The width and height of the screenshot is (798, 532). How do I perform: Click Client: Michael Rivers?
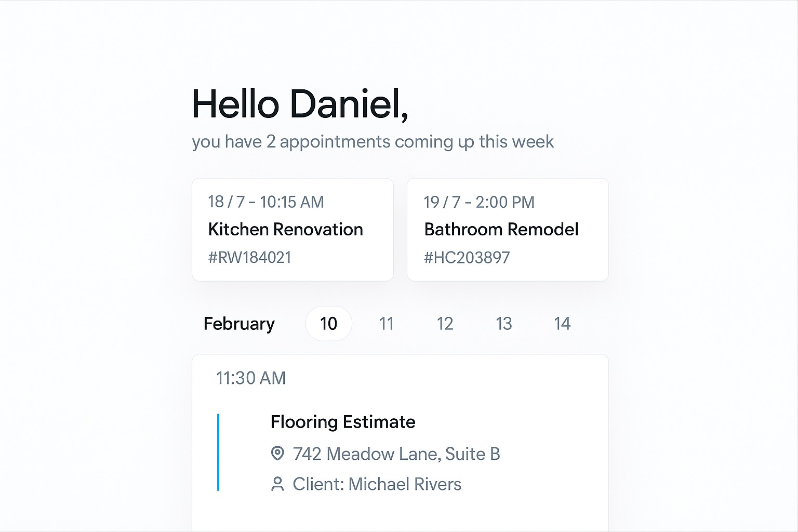(x=377, y=484)
